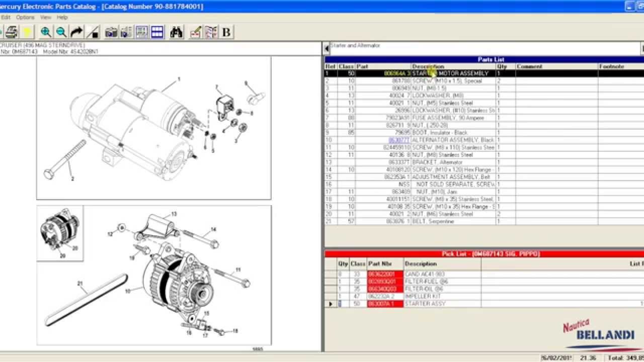The height and width of the screenshot is (362, 644).
Task: Click callout number 21 on belt diagram
Action: (x=79, y=284)
